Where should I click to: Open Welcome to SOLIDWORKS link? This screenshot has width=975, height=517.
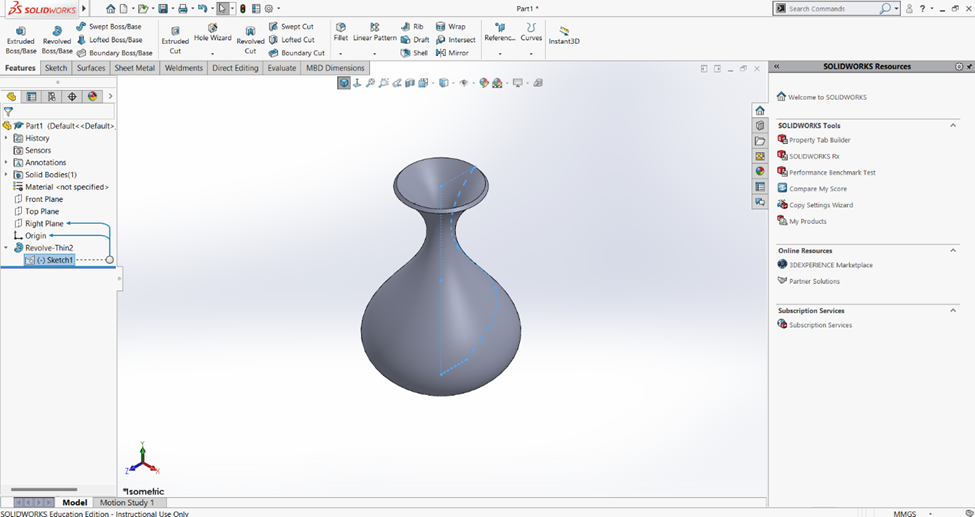pos(822,97)
